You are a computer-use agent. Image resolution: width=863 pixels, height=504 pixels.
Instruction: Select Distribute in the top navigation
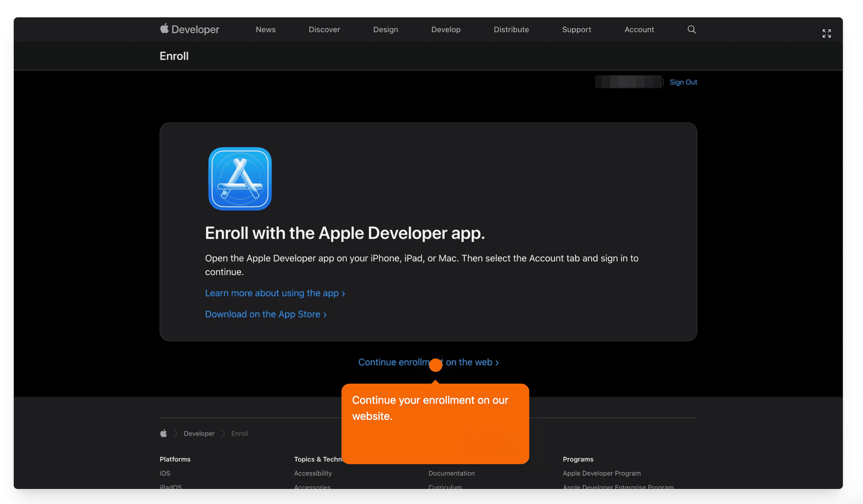click(511, 29)
